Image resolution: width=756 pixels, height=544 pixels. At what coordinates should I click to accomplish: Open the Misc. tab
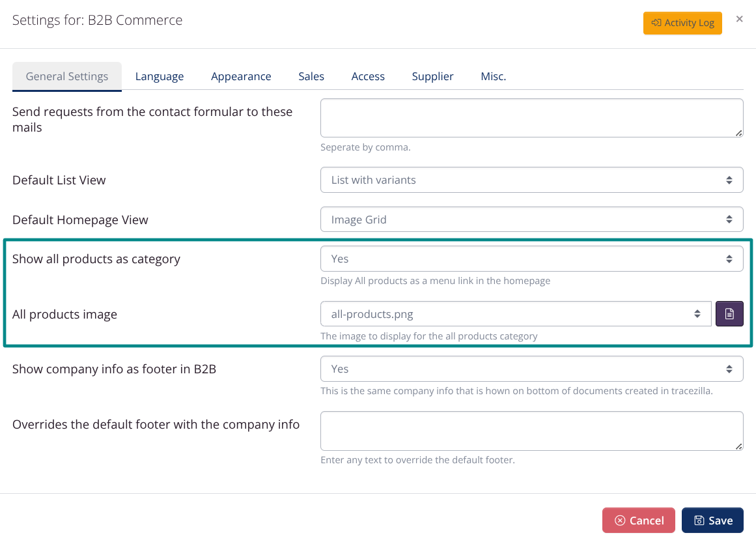[x=493, y=76]
